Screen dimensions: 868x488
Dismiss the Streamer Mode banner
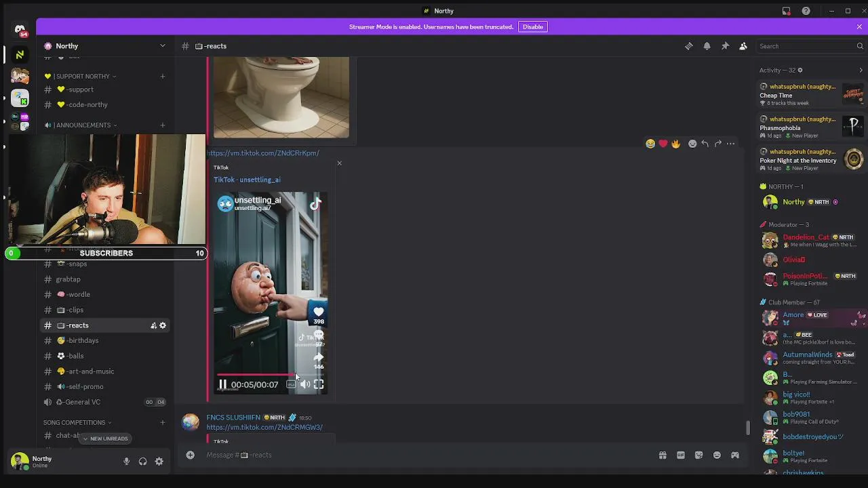859,26
